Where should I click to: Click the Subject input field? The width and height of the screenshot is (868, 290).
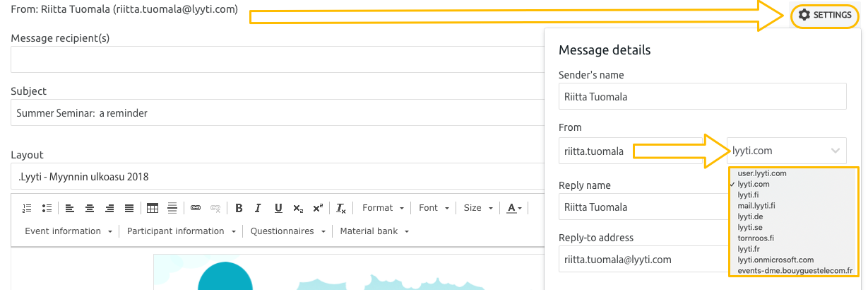275,113
